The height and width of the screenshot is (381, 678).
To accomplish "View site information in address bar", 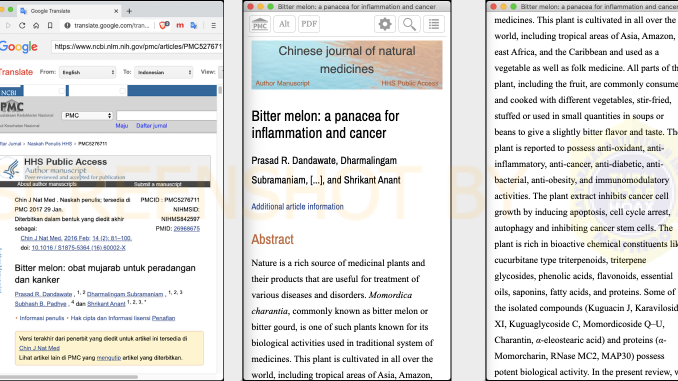I will [67, 26].
